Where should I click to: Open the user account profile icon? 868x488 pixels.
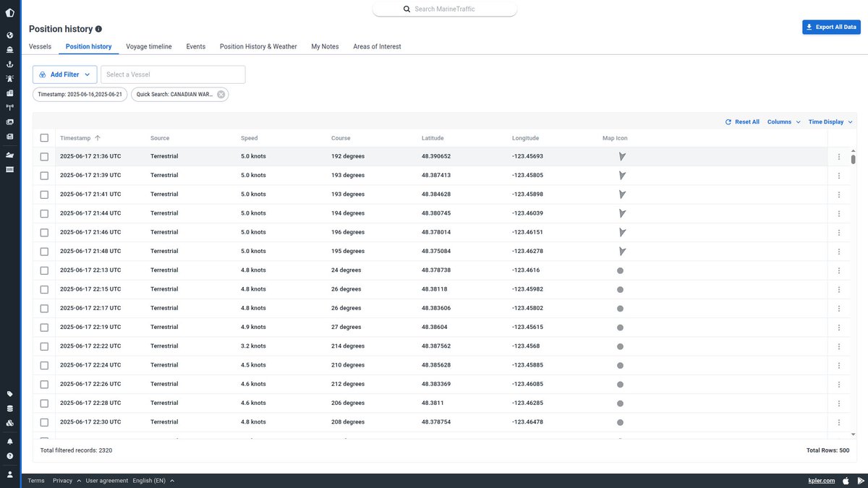coord(10,474)
